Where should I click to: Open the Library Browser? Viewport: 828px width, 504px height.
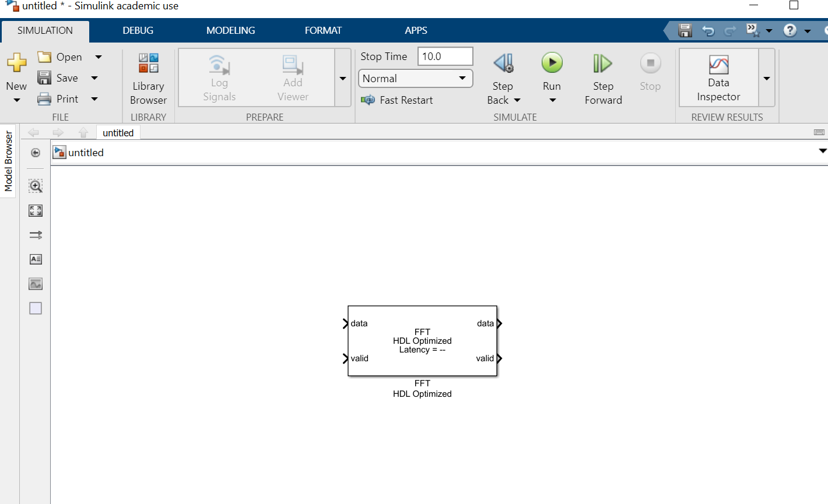148,79
